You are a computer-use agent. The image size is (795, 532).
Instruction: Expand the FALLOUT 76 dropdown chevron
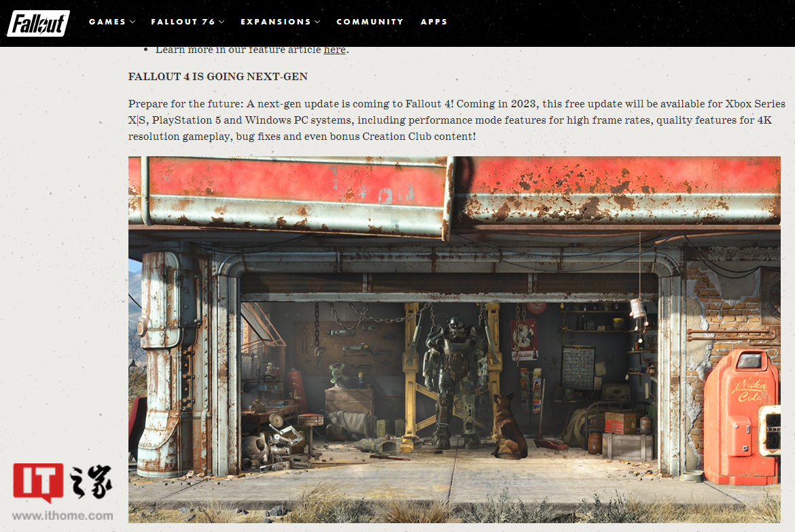(222, 22)
